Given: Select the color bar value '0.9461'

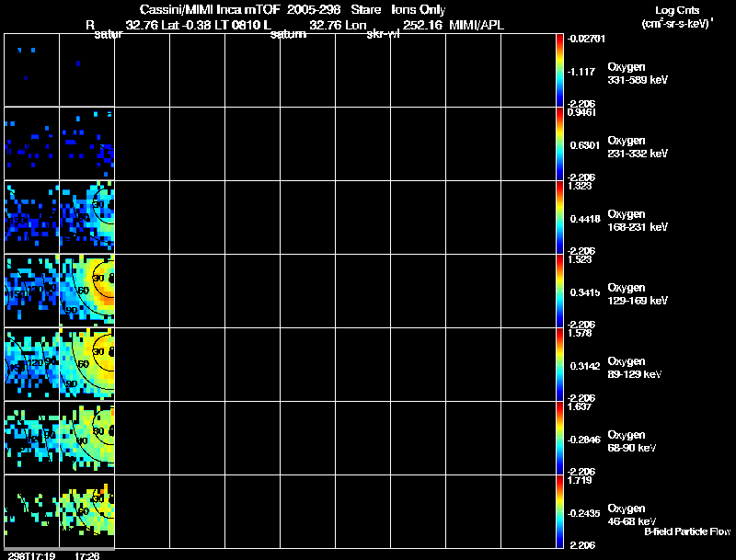Looking at the screenshot, I should click(581, 112).
